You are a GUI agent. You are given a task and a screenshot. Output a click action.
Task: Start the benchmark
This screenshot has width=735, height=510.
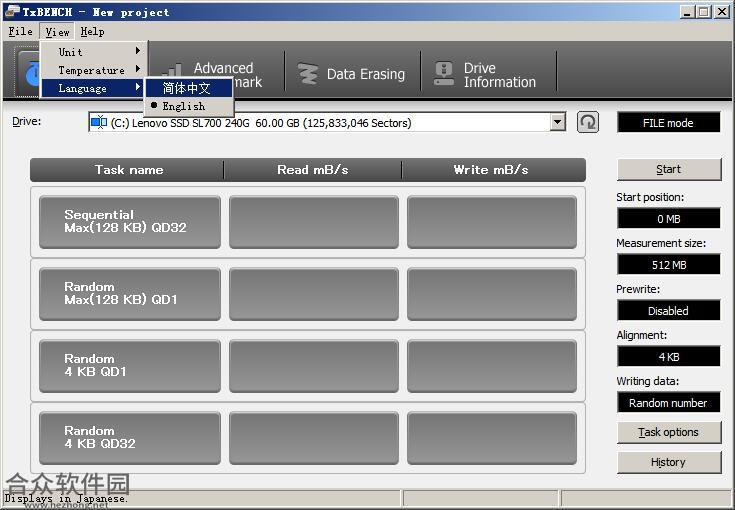pos(669,169)
